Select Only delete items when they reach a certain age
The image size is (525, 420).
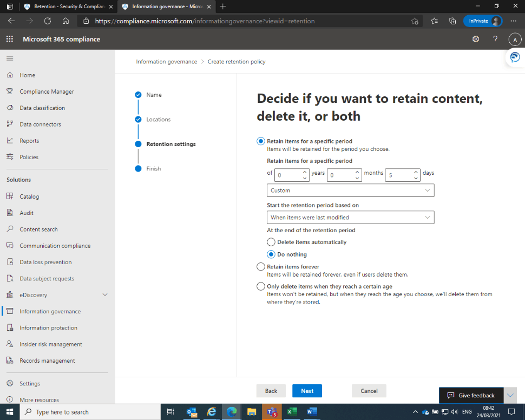tap(261, 286)
